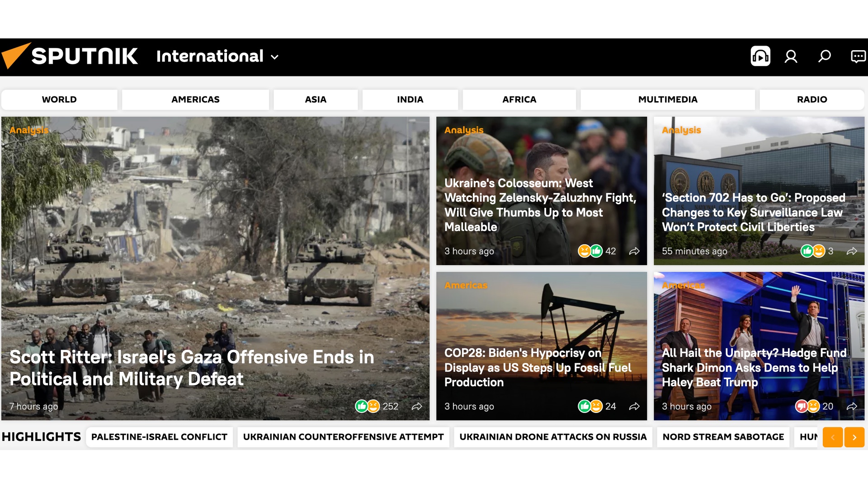Click Analysis tag on Ukraine's Colosseum card
This screenshot has height=488, width=868.
464,130
